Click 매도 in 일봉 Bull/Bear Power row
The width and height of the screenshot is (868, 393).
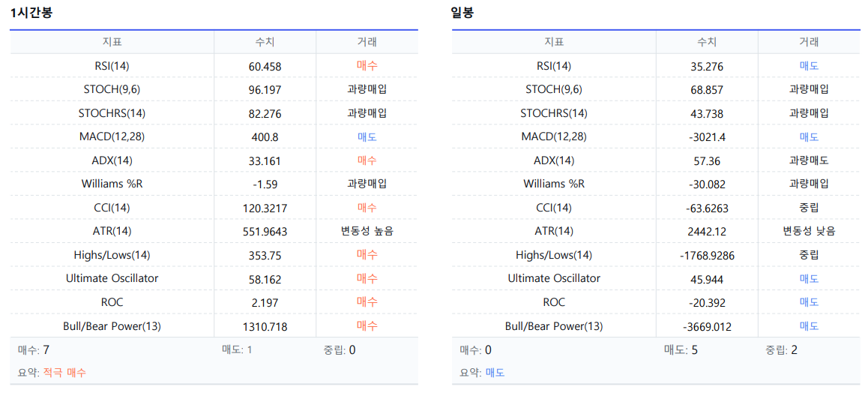pos(810,326)
